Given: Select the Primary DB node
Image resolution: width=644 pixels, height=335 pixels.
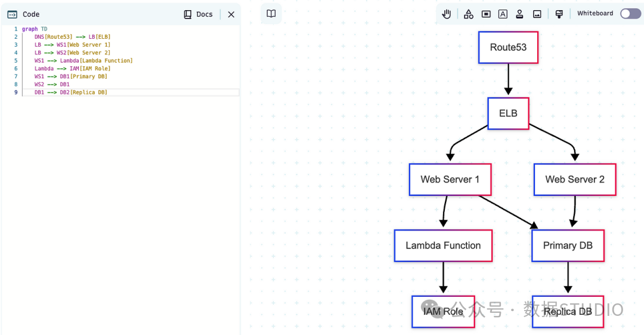Looking at the screenshot, I should click(568, 245).
